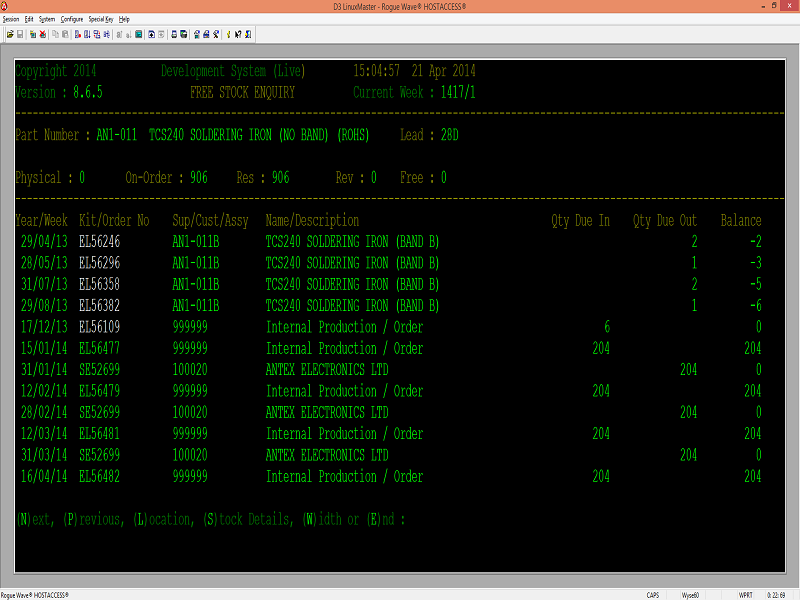Click the red X disconnect icon
The width and height of the screenshot is (800, 600).
click(43, 34)
